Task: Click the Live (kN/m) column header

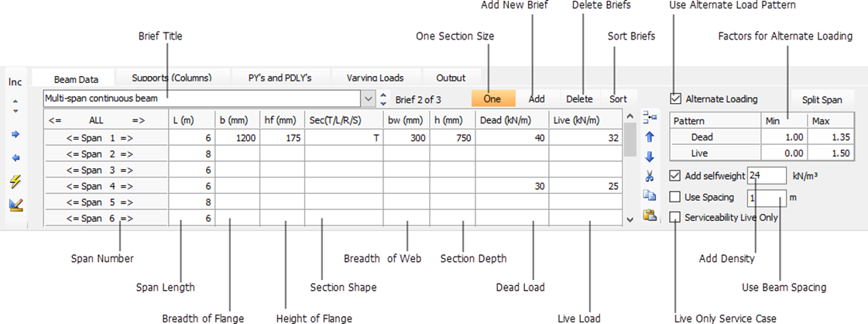Action: 585,119
